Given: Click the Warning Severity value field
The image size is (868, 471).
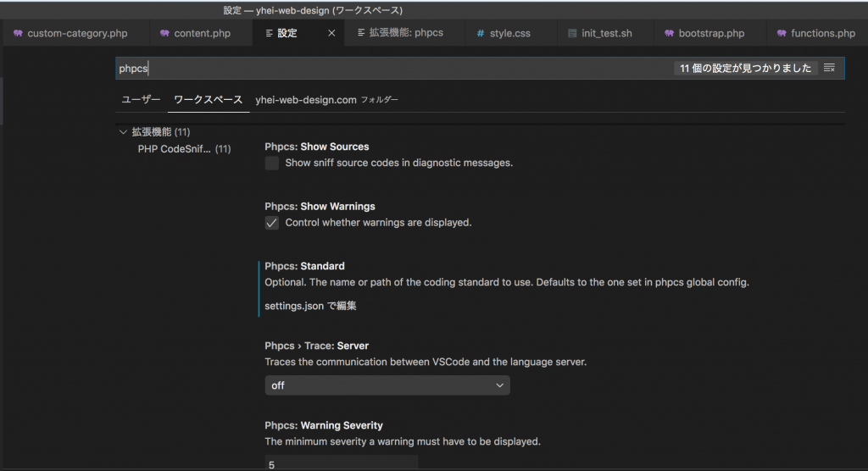Looking at the screenshot, I should point(342,464).
